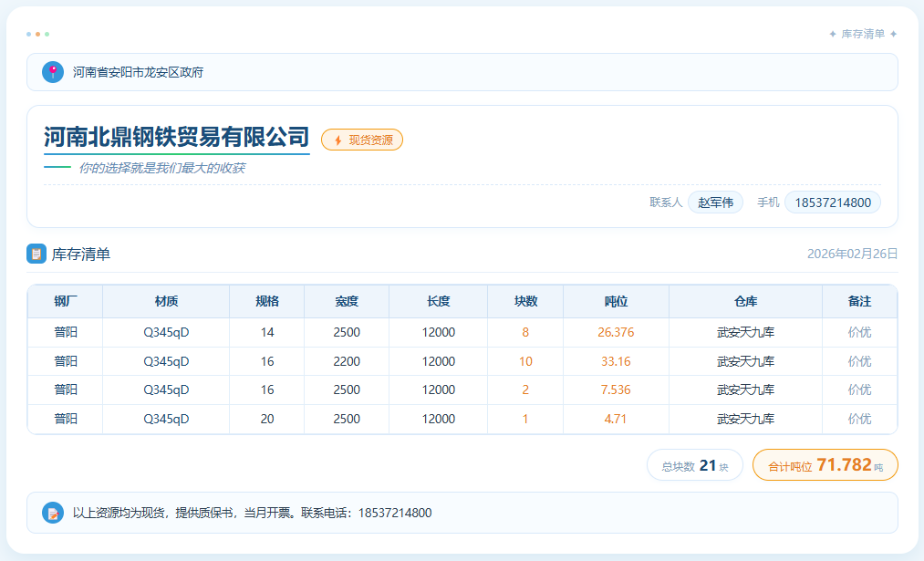Click the 库存清单 label at top right
The height and width of the screenshot is (561, 924).
[862, 34]
